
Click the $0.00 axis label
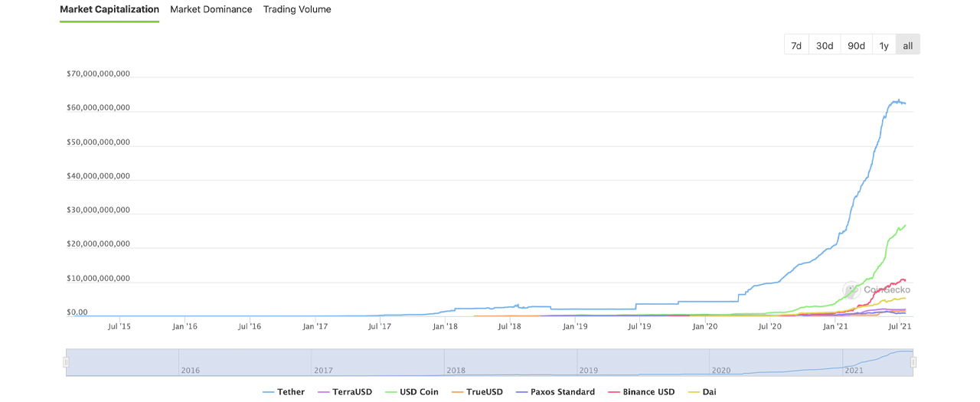point(77,312)
